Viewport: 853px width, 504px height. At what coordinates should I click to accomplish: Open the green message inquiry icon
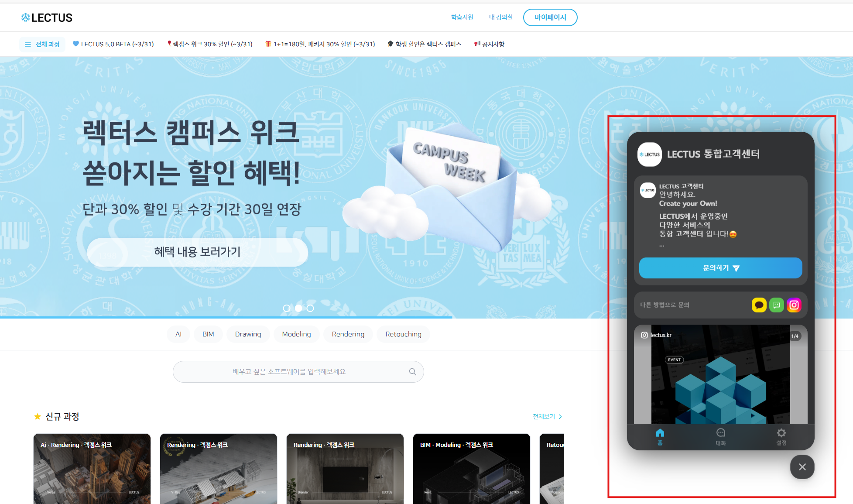coord(776,305)
